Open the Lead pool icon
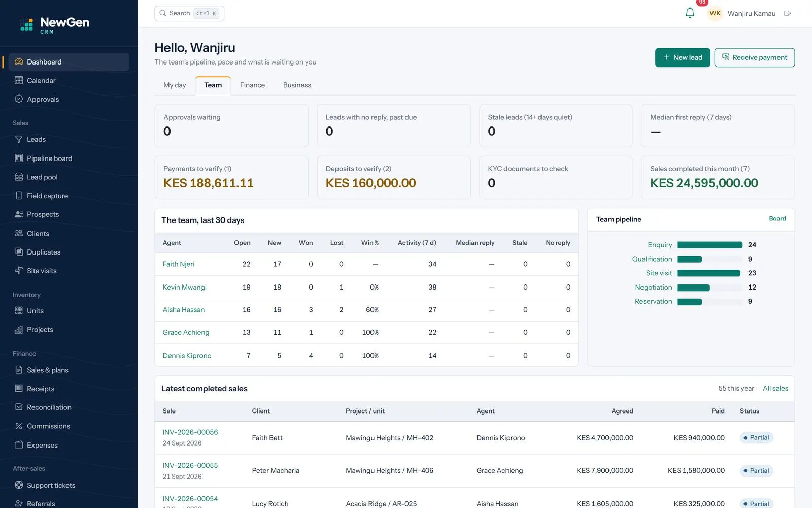The height and width of the screenshot is (508, 812). click(x=19, y=177)
